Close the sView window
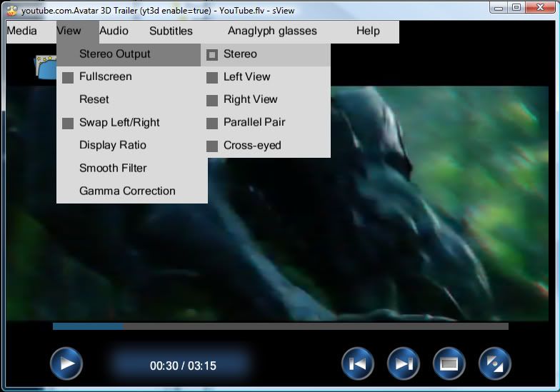 (x=541, y=7)
